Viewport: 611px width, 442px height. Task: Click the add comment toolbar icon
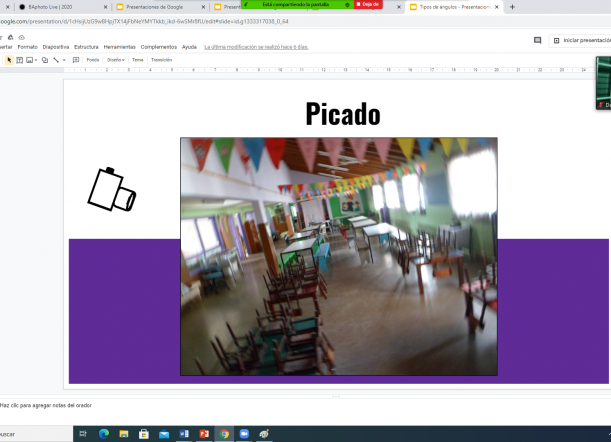pyautogui.click(x=76, y=60)
